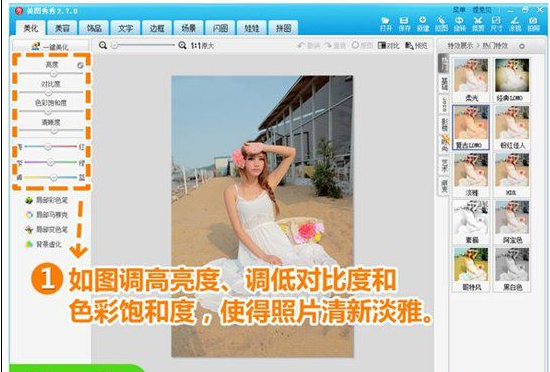Screen dimensions: 550x372
Task: Click the dot beside the effects breadcrumb
Action: [x=522, y=46]
